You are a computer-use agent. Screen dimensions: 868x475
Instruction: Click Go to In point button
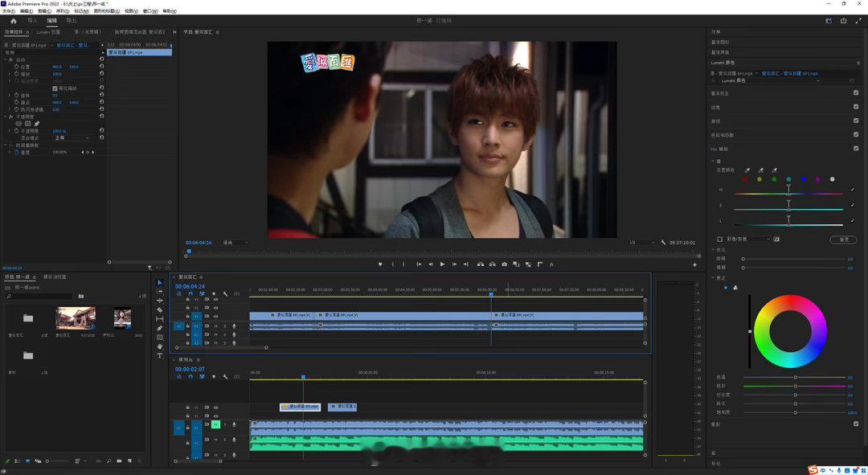(x=419, y=264)
